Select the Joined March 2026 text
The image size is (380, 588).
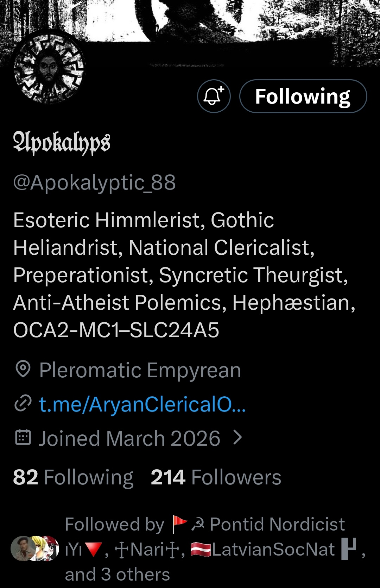[129, 438]
